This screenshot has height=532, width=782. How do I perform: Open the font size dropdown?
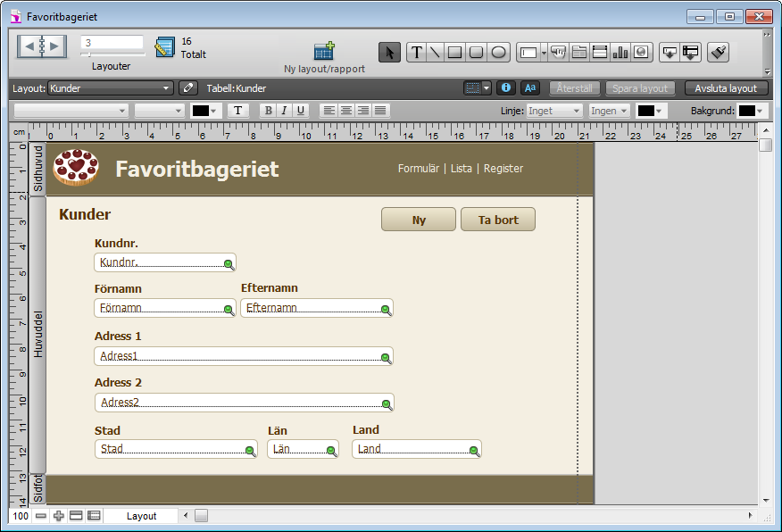tap(159, 111)
